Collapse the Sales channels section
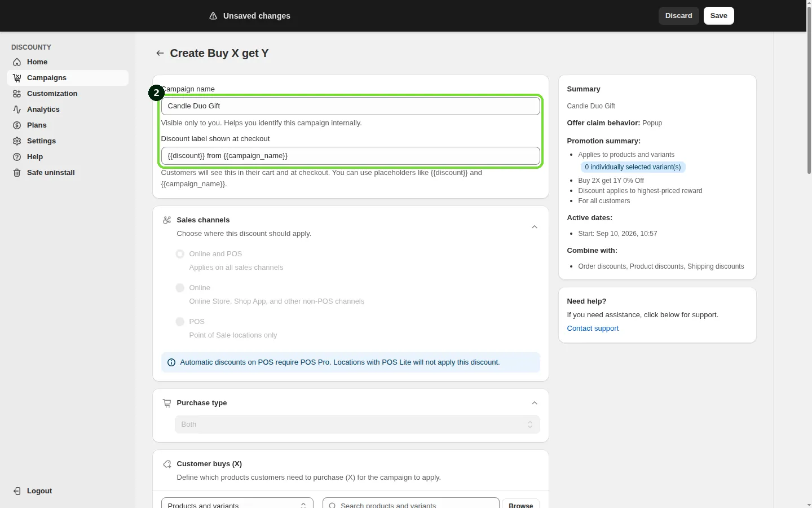Viewport: 812px width, 508px height. click(x=535, y=227)
